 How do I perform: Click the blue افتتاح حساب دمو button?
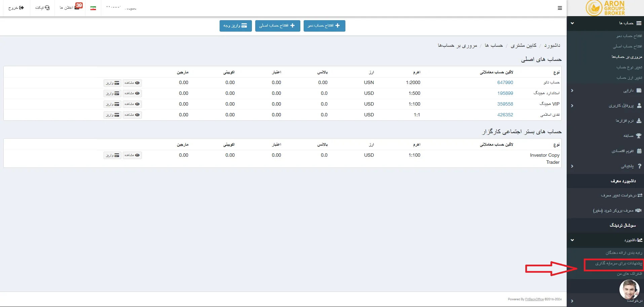pyautogui.click(x=324, y=26)
